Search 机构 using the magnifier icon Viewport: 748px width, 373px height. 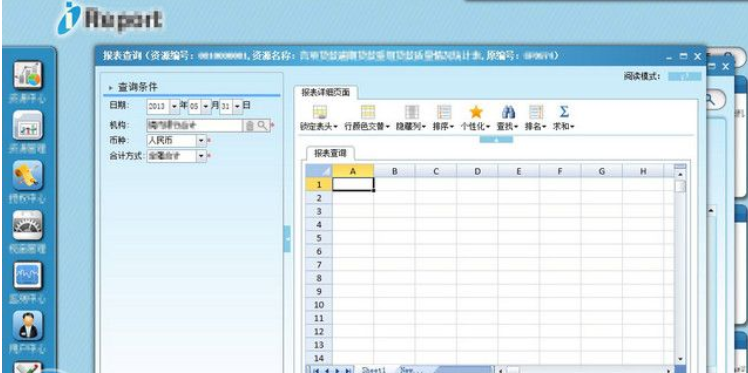pos(262,125)
